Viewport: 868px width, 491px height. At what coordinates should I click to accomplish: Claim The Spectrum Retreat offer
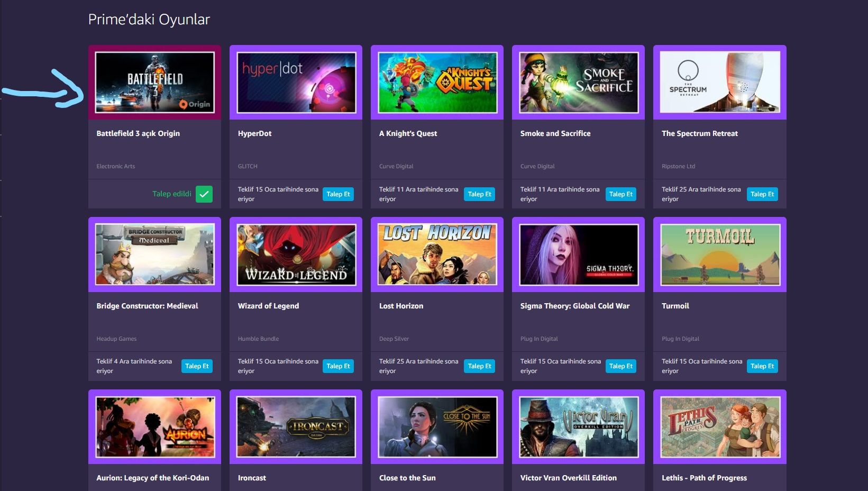click(762, 194)
